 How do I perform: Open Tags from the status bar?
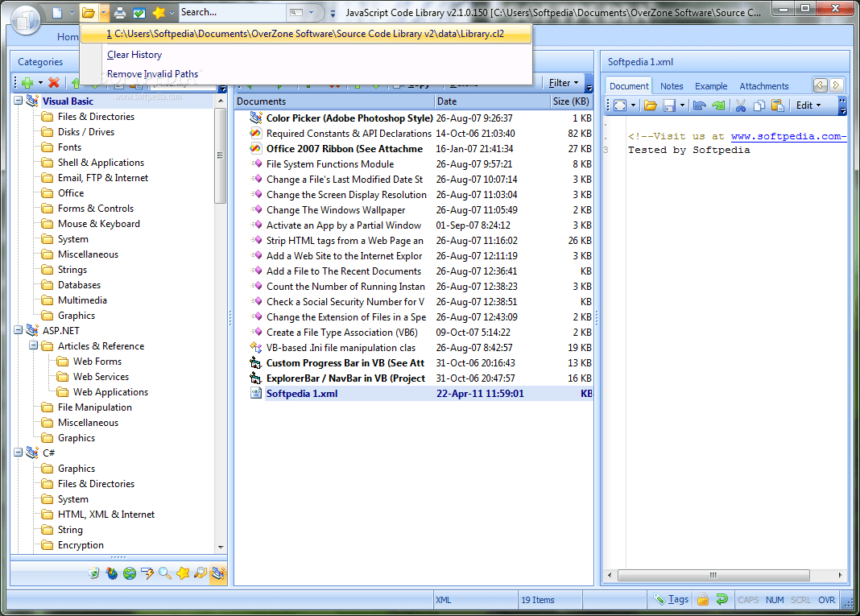[679, 600]
